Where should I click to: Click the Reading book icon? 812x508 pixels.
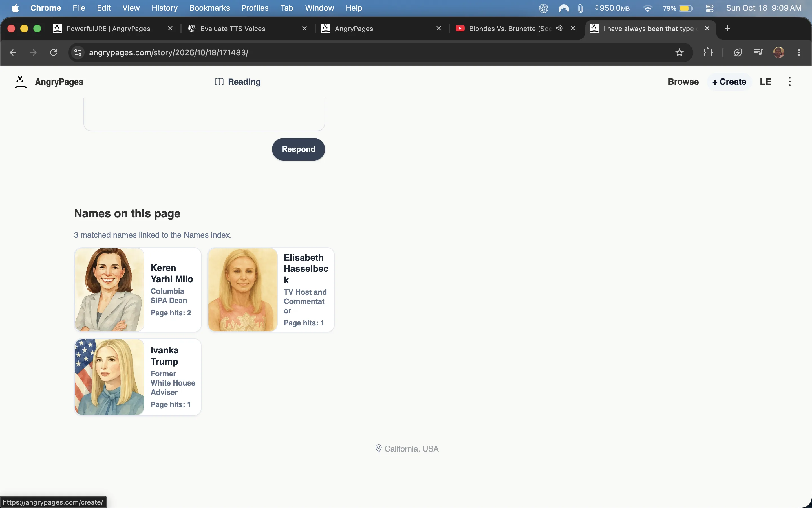tap(219, 82)
